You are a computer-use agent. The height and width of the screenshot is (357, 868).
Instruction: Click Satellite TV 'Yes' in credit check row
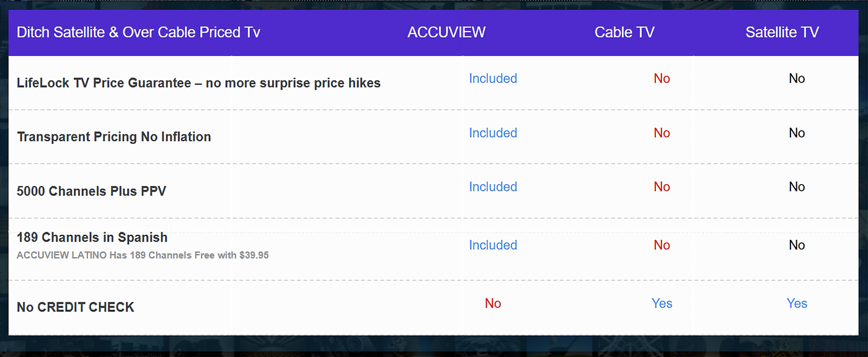(797, 304)
